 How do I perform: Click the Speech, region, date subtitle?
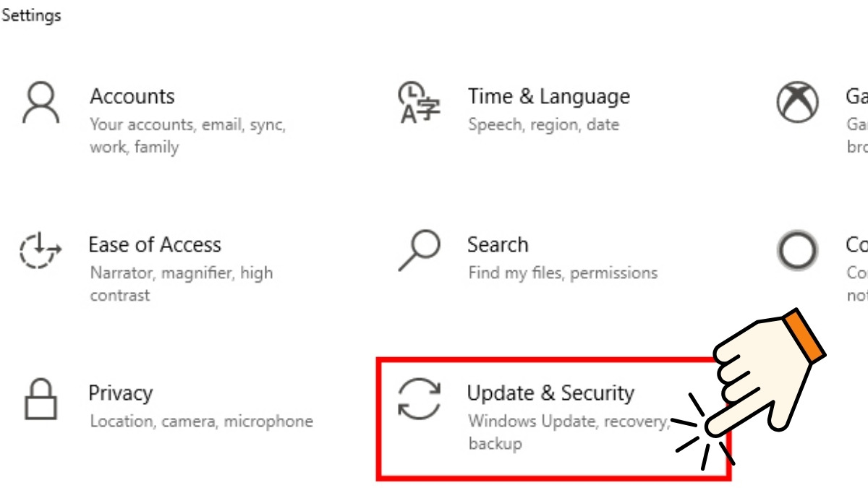pyautogui.click(x=544, y=124)
